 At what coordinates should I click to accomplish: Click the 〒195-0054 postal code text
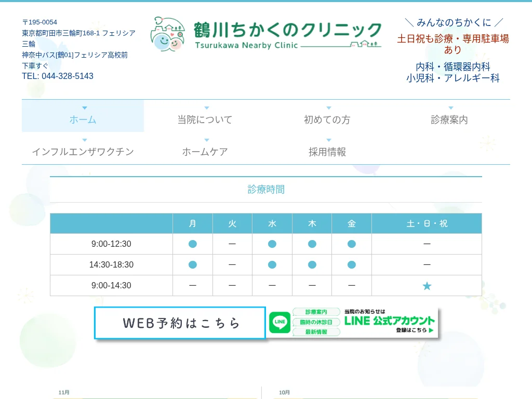[39, 22]
